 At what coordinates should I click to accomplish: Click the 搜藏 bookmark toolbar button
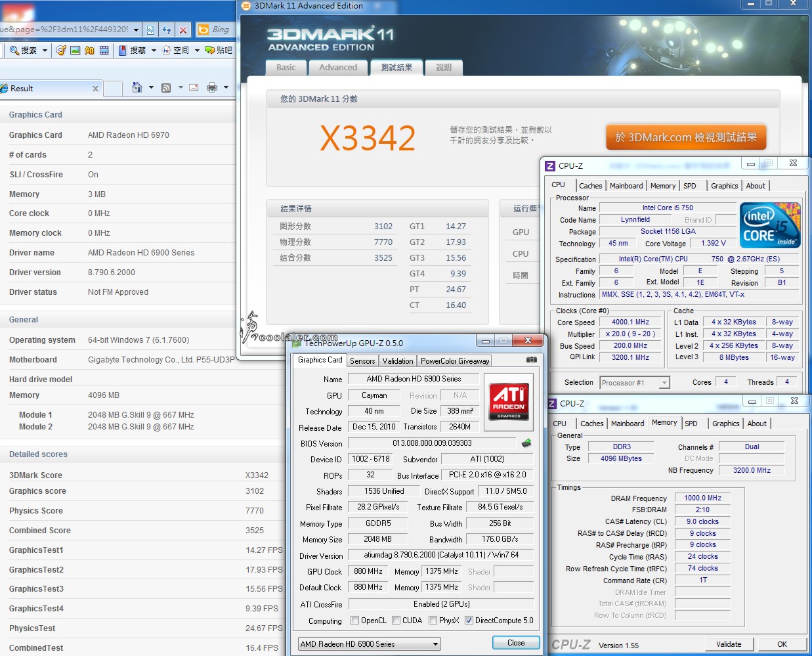133,50
